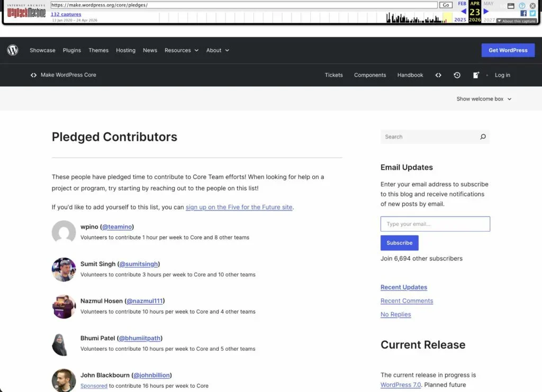The image size is (542, 392).
Task: Click the Sponsored link
Action: [x=94, y=386]
